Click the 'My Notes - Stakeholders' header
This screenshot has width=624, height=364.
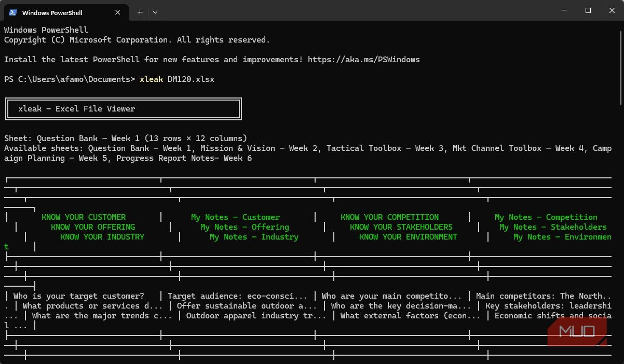pos(553,227)
